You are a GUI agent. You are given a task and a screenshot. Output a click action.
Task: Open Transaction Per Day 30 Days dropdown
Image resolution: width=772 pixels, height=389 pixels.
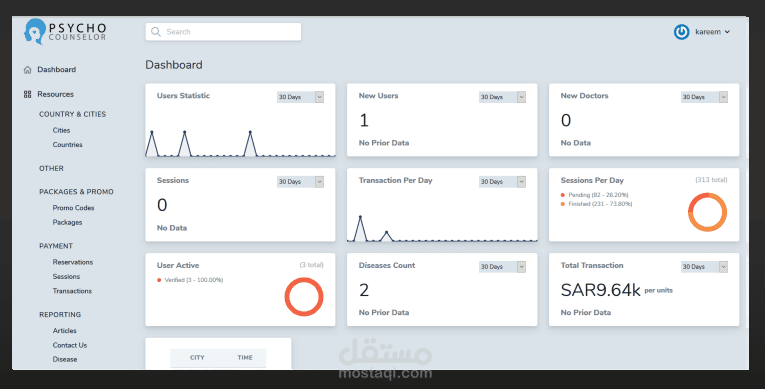click(x=502, y=182)
